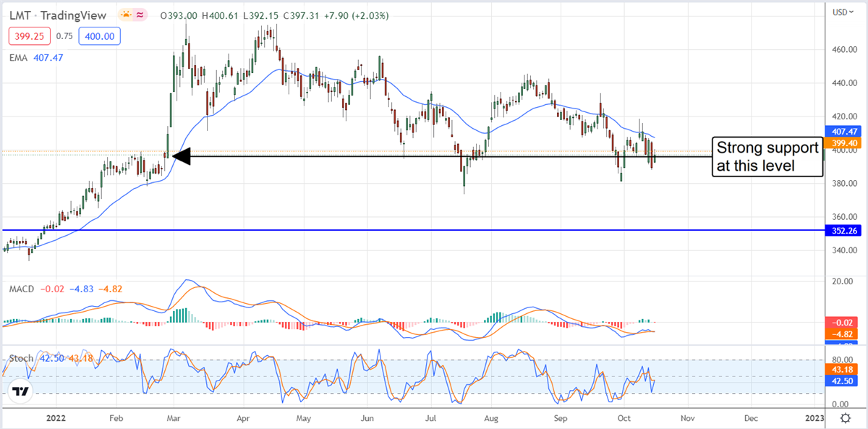The height and width of the screenshot is (429, 868).
Task: Click the 2023 time axis label
Action: point(815,418)
